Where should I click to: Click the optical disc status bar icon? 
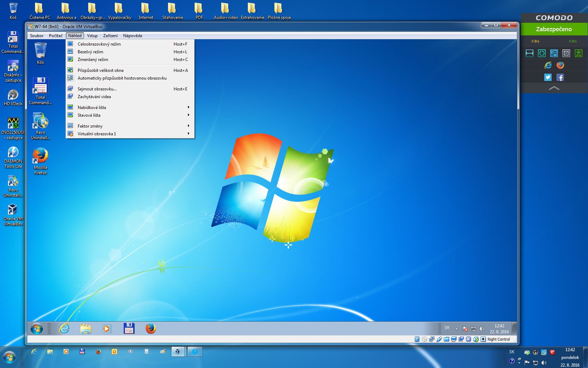[424, 339]
